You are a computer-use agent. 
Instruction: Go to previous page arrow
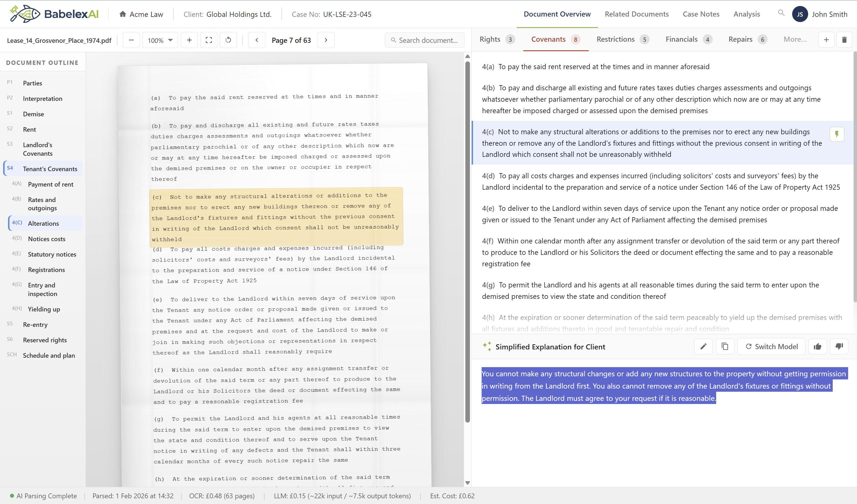click(257, 40)
